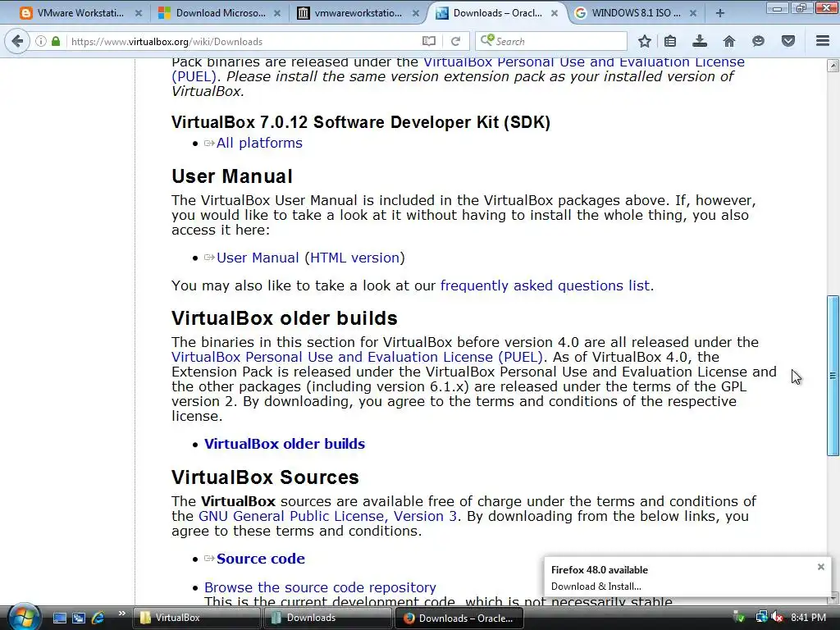Open the chat smiley toolbar icon
840x630 pixels.
[x=758, y=41]
